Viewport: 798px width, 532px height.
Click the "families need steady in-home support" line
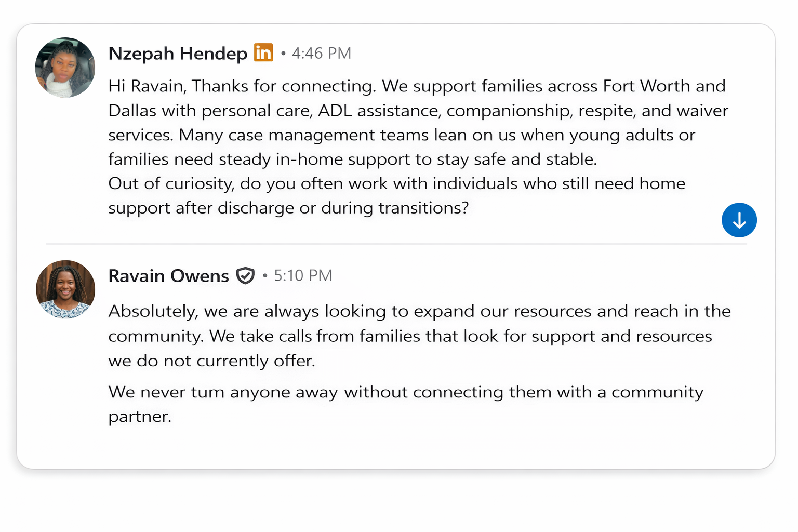(x=352, y=159)
